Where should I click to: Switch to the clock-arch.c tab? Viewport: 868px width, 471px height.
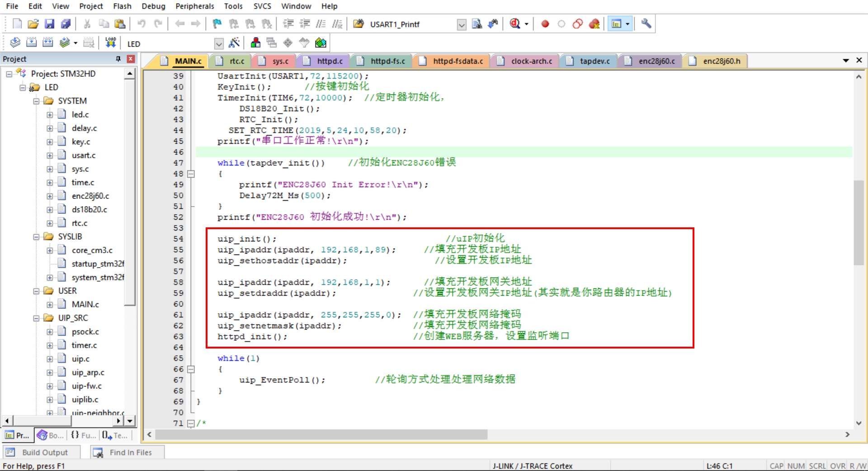click(526, 61)
